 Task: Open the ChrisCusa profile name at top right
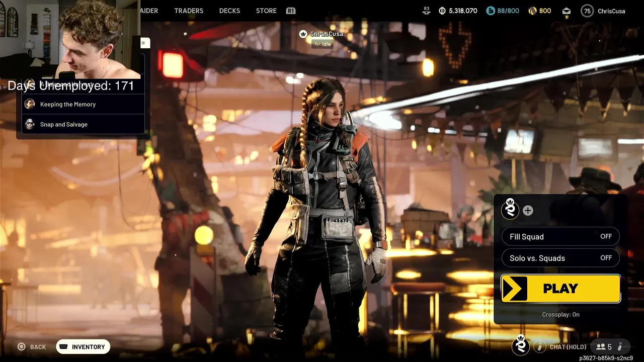pos(611,11)
